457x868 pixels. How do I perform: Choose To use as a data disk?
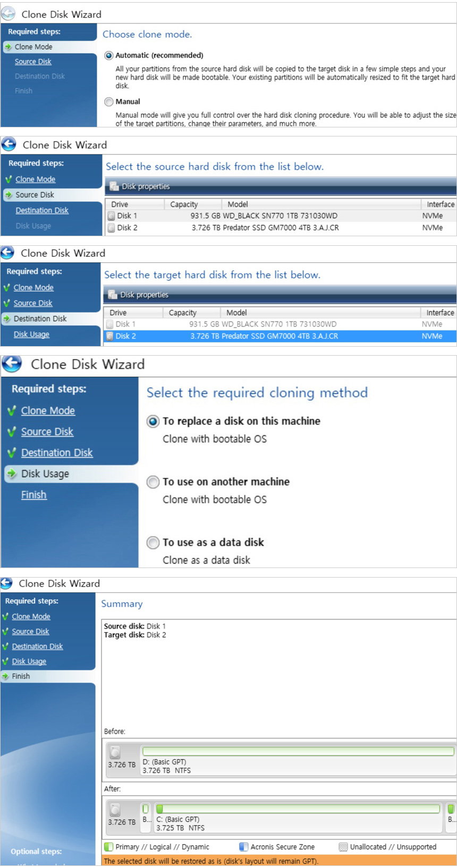pos(153,542)
